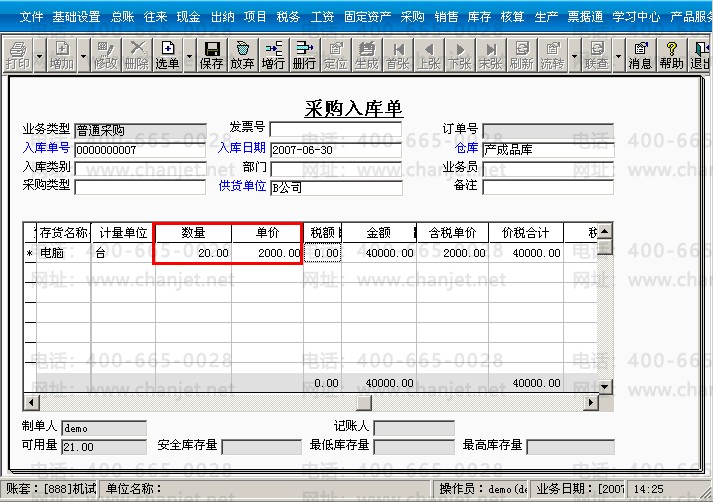Click the table's horizontal scrollbar thumb
The width and height of the screenshot is (713, 502).
[x=364, y=402]
